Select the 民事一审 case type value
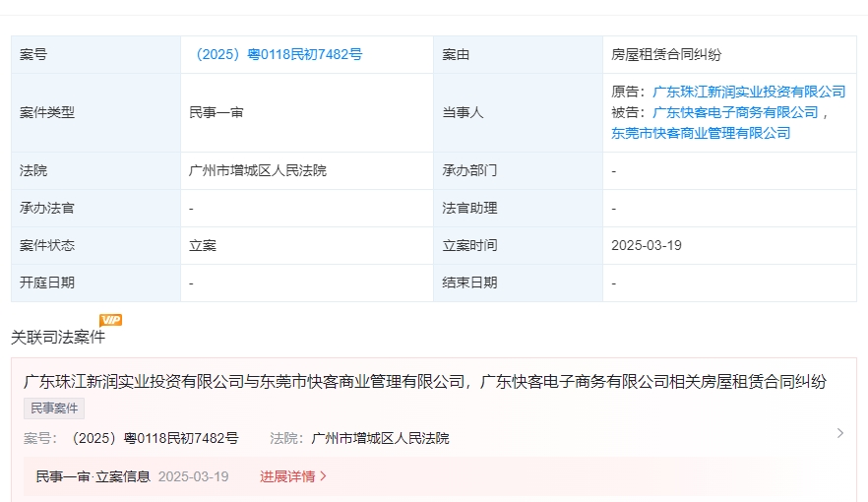This screenshot has height=502, width=868. [x=216, y=112]
